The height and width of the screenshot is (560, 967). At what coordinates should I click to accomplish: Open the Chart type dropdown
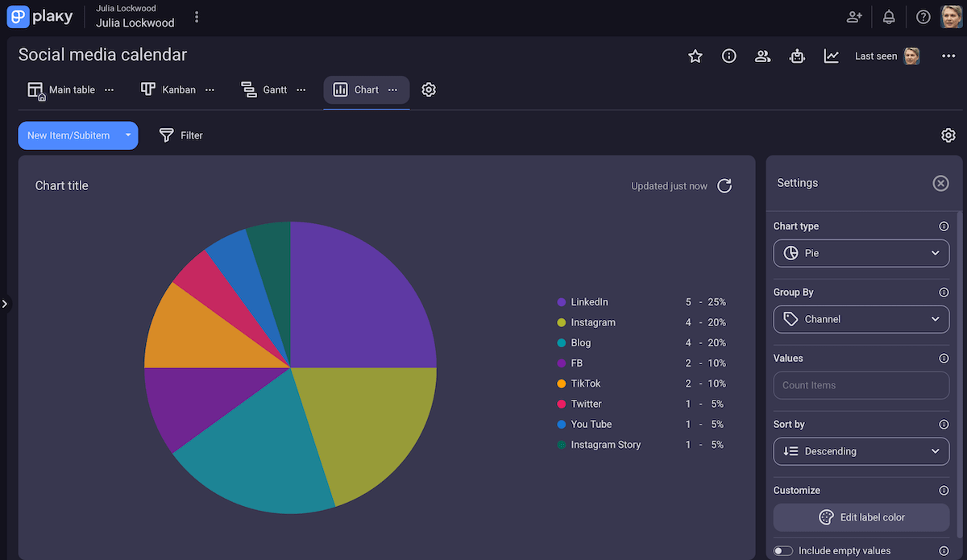(861, 253)
